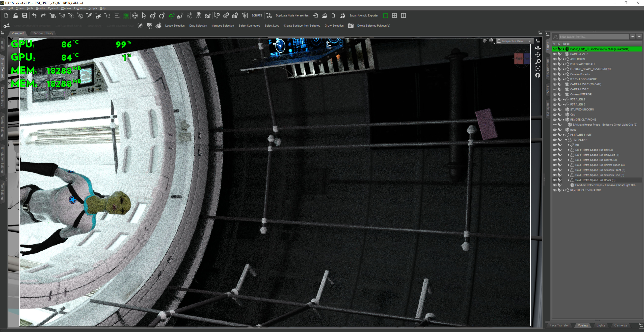
Task: Toggle visibility of ASTEROIDS node
Action: pyautogui.click(x=554, y=59)
